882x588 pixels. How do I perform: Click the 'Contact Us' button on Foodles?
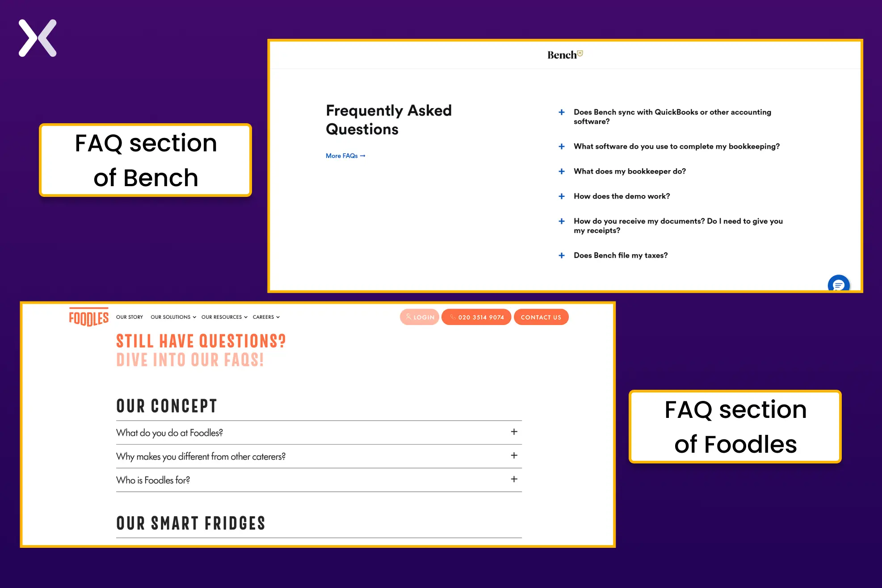click(540, 317)
